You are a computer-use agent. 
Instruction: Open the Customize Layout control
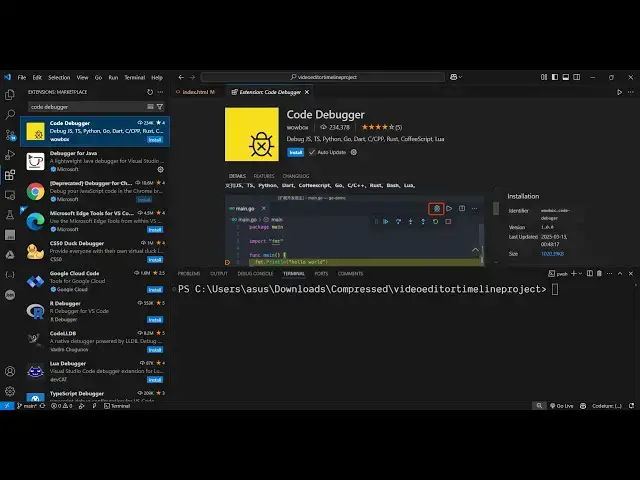pyautogui.click(x=544, y=77)
